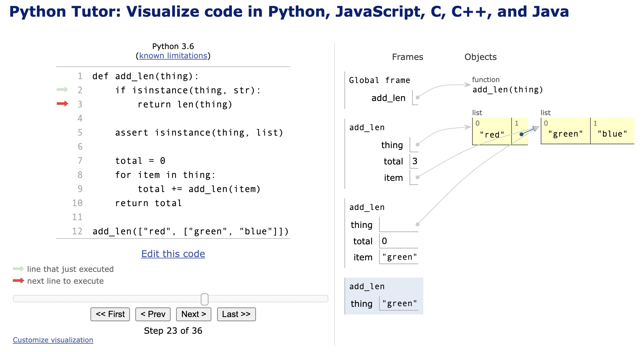
Task: Click the Frames heading
Action: tap(408, 57)
